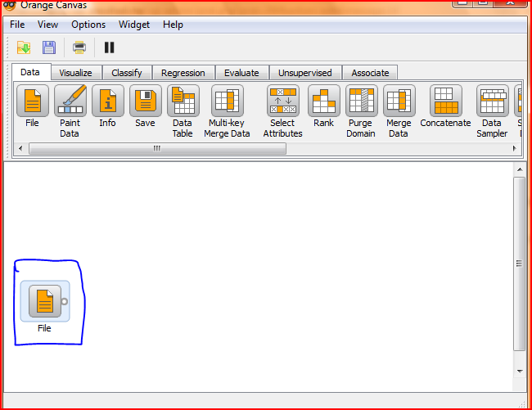The width and height of the screenshot is (532, 410).
Task: Click the File label under the canvas node
Action: pos(44,328)
